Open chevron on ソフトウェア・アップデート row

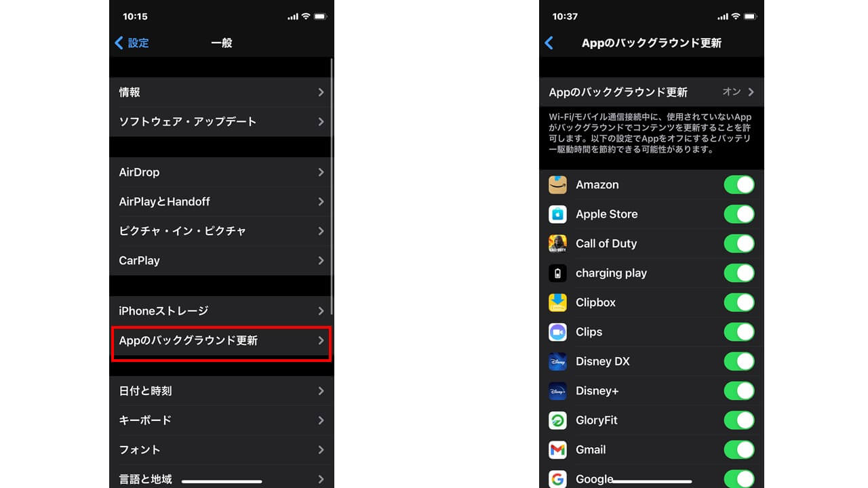(321, 122)
